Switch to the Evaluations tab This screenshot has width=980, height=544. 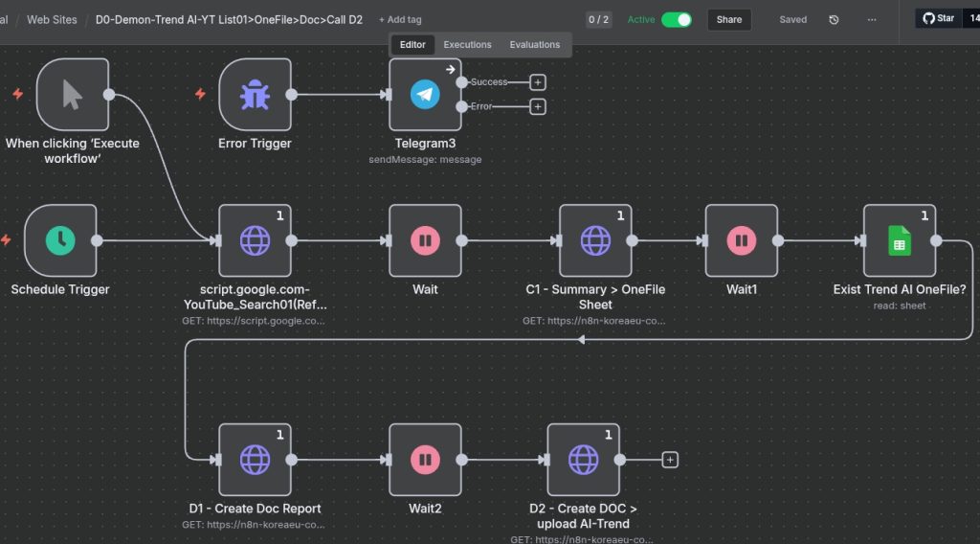point(534,45)
